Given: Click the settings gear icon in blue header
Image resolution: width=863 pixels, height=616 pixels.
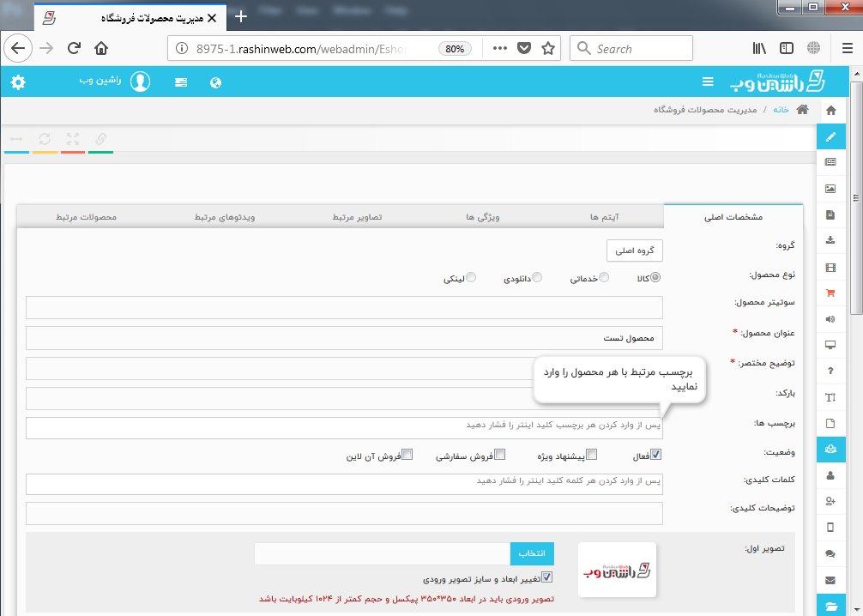Looking at the screenshot, I should 18,82.
